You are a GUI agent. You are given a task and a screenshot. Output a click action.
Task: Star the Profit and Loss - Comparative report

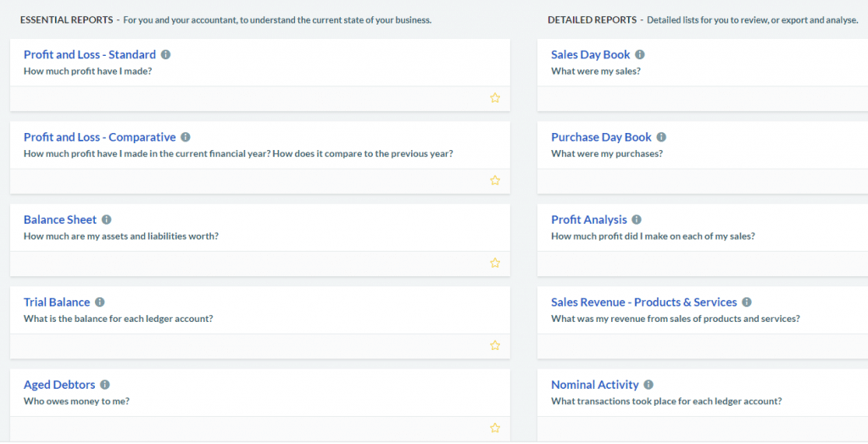tap(495, 180)
